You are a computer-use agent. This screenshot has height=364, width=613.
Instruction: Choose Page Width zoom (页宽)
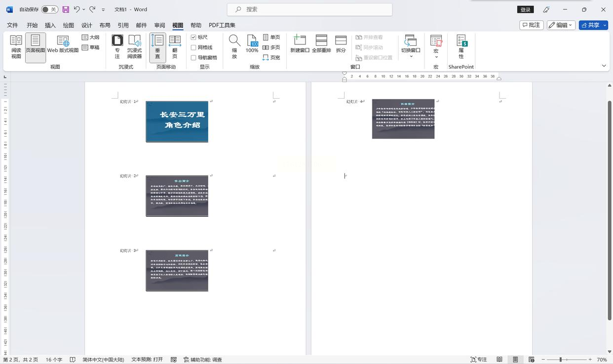[271, 58]
